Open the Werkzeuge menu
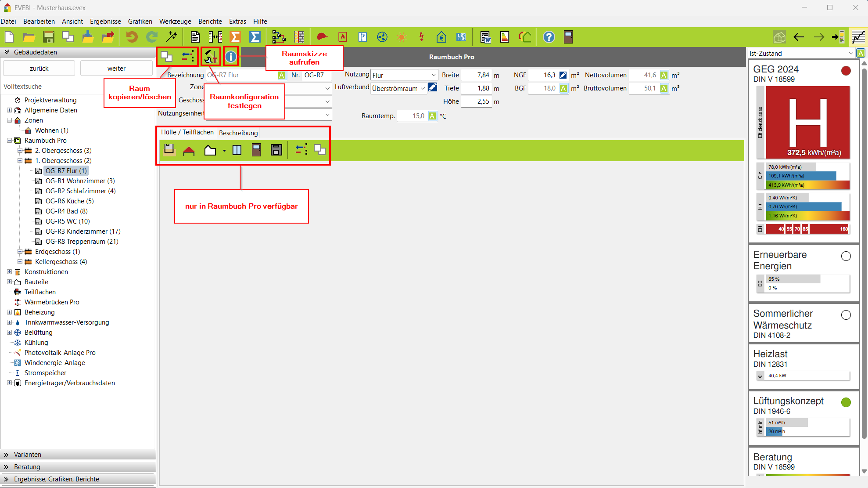 pos(175,21)
